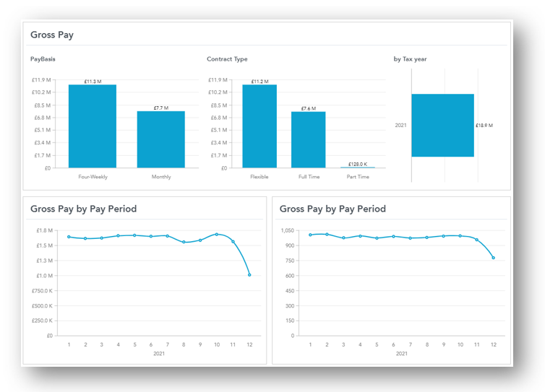Click the small Part Time bar
The width and height of the screenshot is (545, 392).
click(357, 167)
